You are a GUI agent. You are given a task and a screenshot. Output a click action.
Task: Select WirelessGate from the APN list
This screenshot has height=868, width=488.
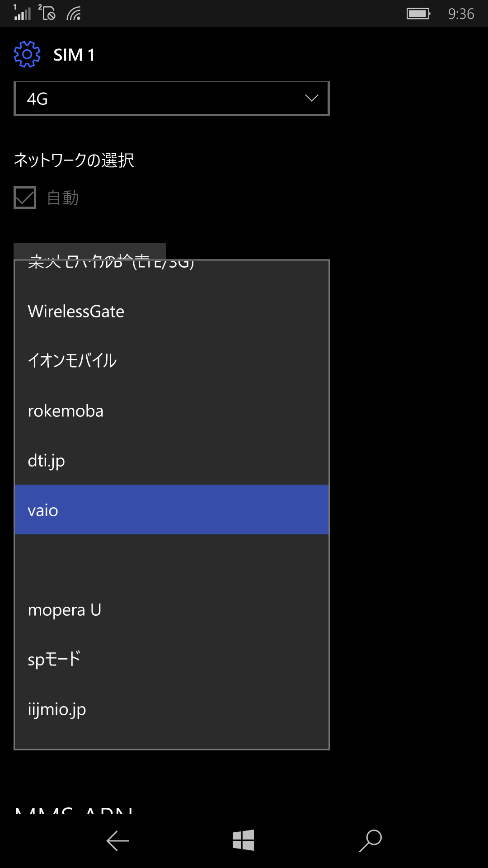(172, 311)
